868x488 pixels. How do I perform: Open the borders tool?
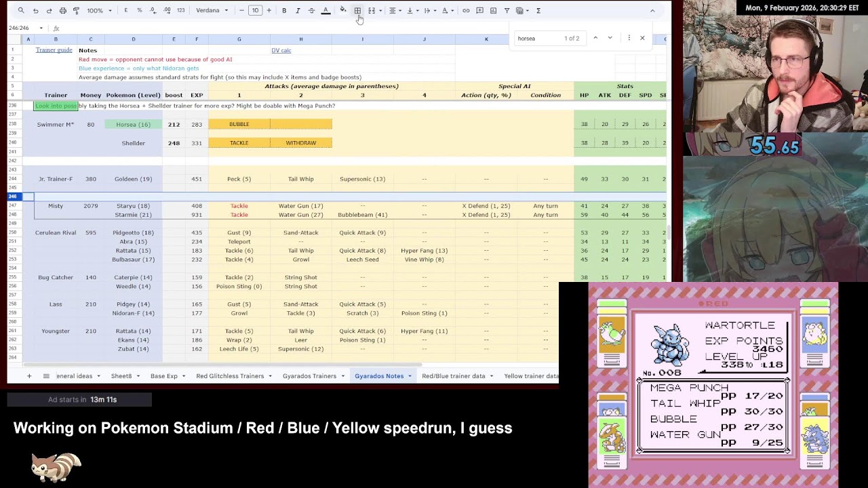click(357, 11)
